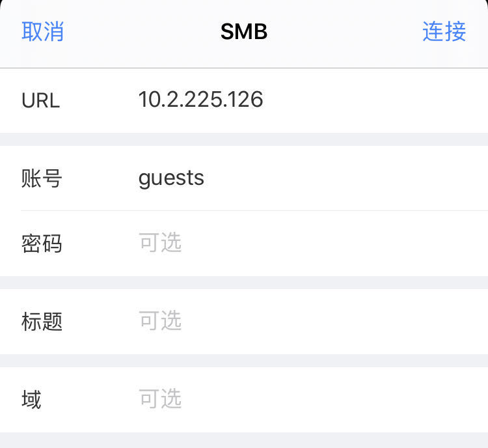
Task: Click the 密码 label text
Action: (42, 244)
